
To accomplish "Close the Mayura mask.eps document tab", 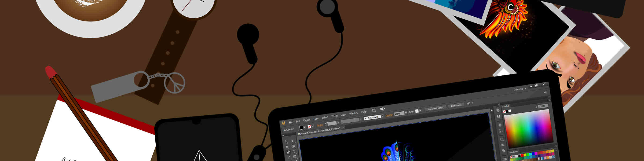I will tap(343, 127).
